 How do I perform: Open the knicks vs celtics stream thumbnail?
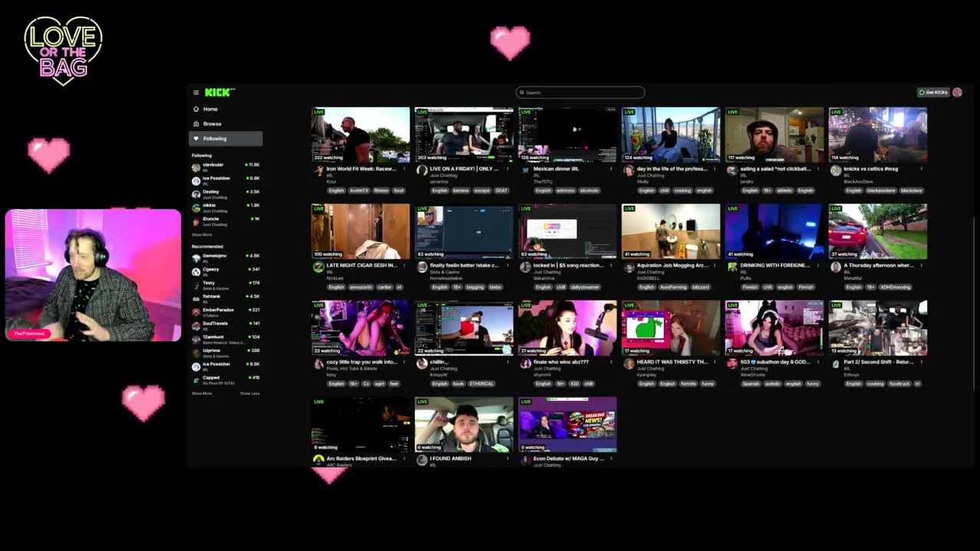click(x=877, y=135)
